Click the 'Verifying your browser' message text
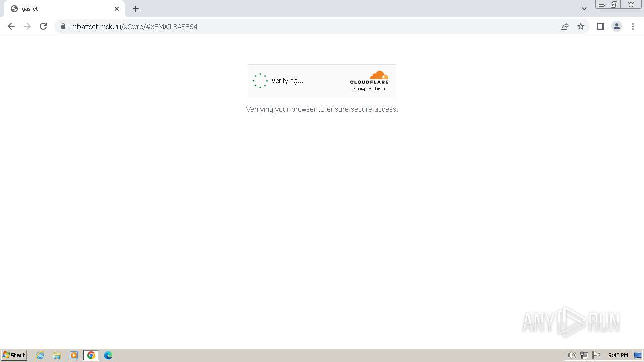 click(x=322, y=109)
